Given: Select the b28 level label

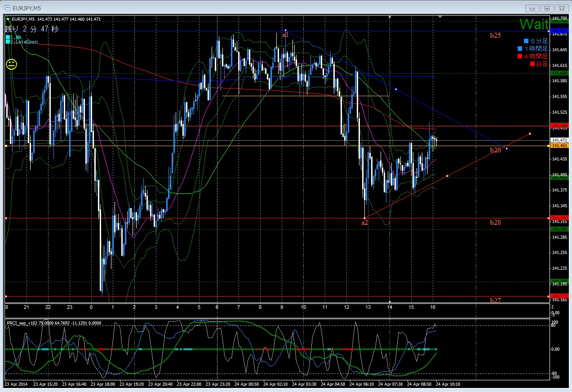Looking at the screenshot, I should tap(495, 222).
